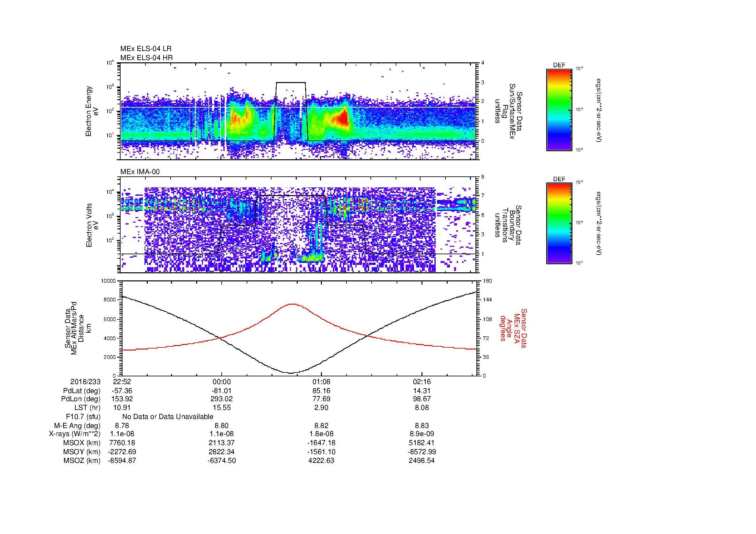The width and height of the screenshot is (756, 534).
Task: Click the 'PdLon (deg)' row label
Action: (x=81, y=399)
